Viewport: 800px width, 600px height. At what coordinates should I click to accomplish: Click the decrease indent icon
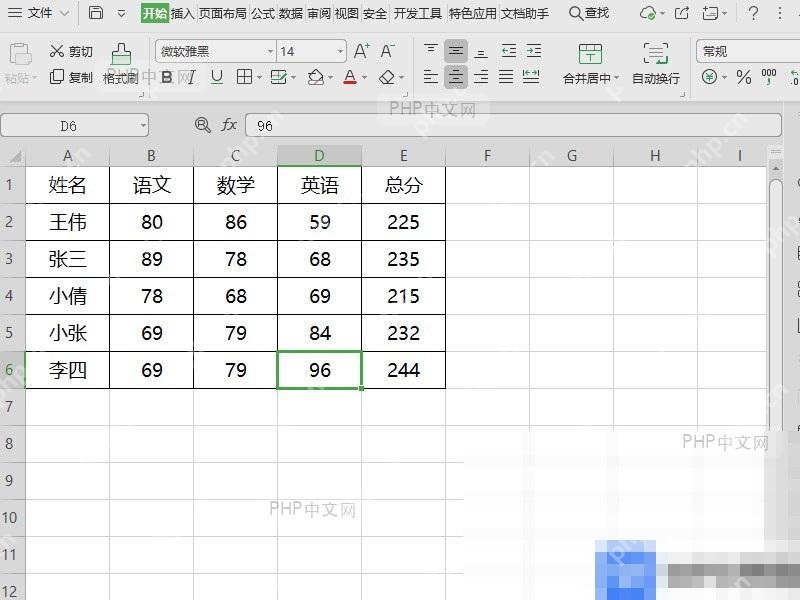(x=509, y=51)
